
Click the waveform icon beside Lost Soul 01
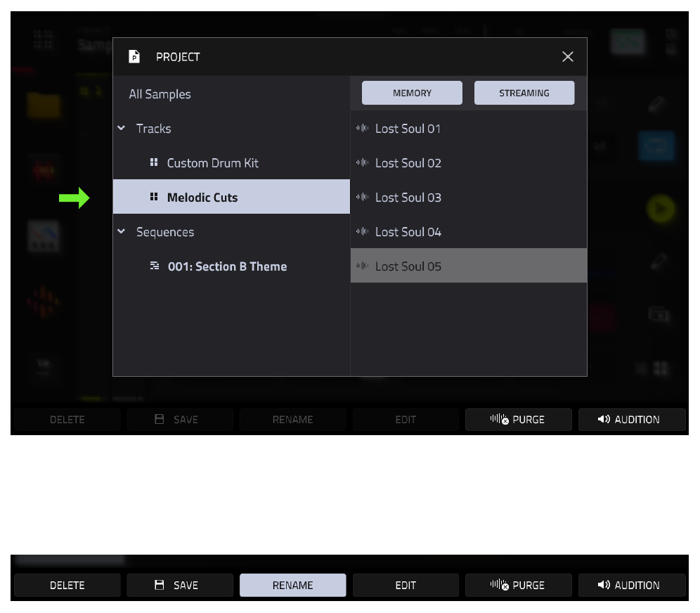click(x=362, y=128)
